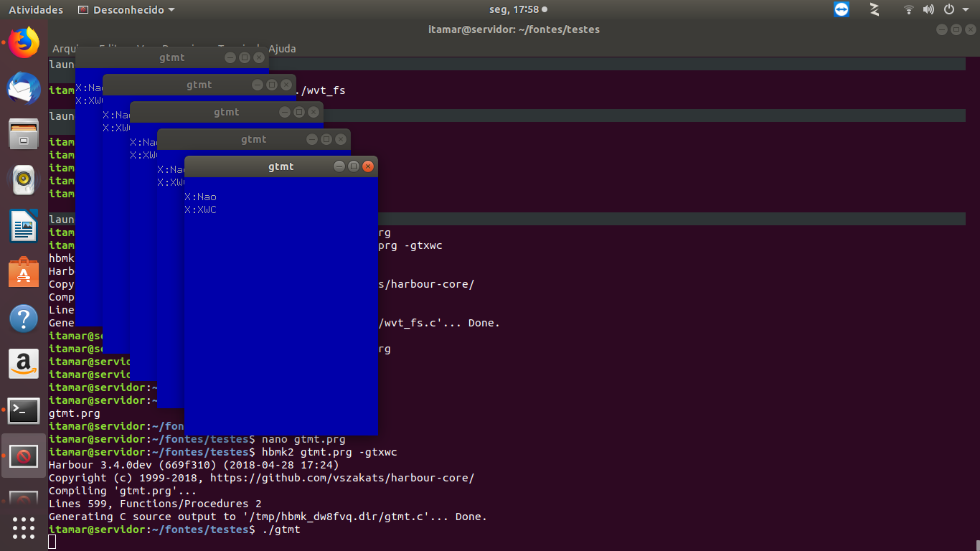Show the applications grid
The image size is (980, 551).
click(24, 527)
